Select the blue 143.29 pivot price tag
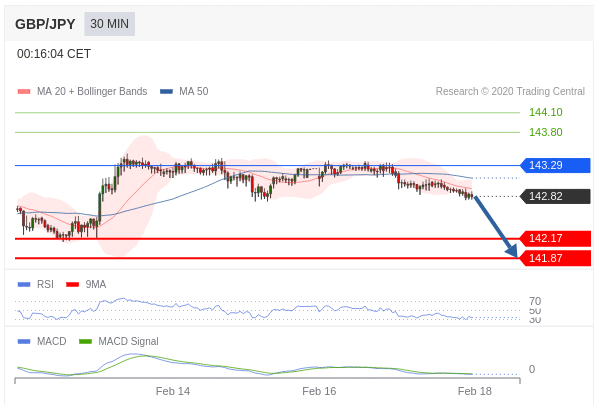Screen dimensions: 601x407 [555, 165]
